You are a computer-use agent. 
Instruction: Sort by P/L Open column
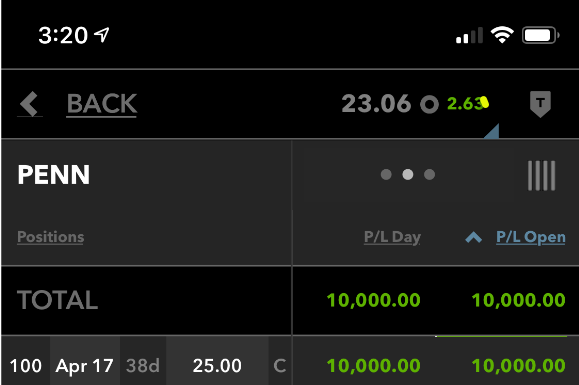(x=531, y=237)
